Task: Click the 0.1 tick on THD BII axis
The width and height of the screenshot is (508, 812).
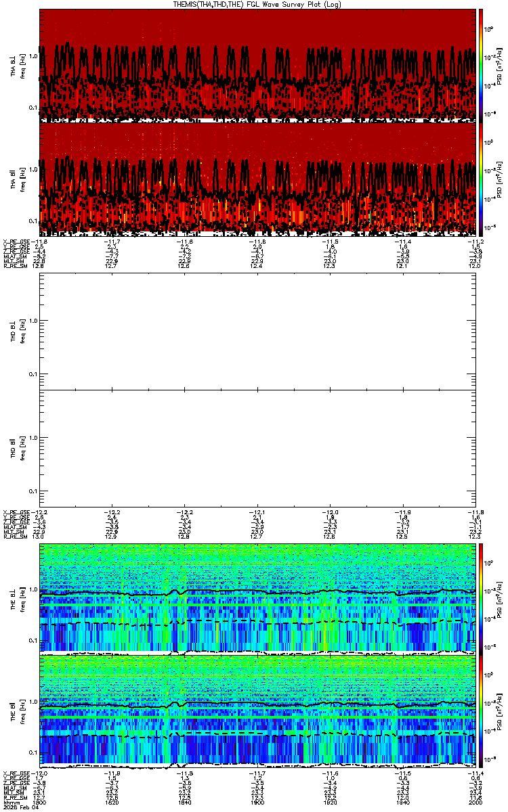Action: coord(33,491)
